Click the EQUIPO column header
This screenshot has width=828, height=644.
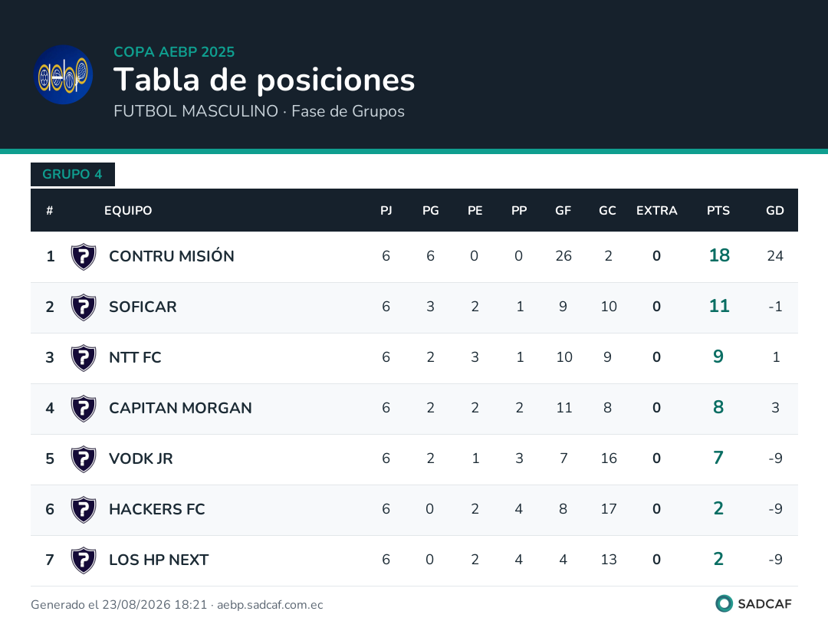[x=128, y=211]
